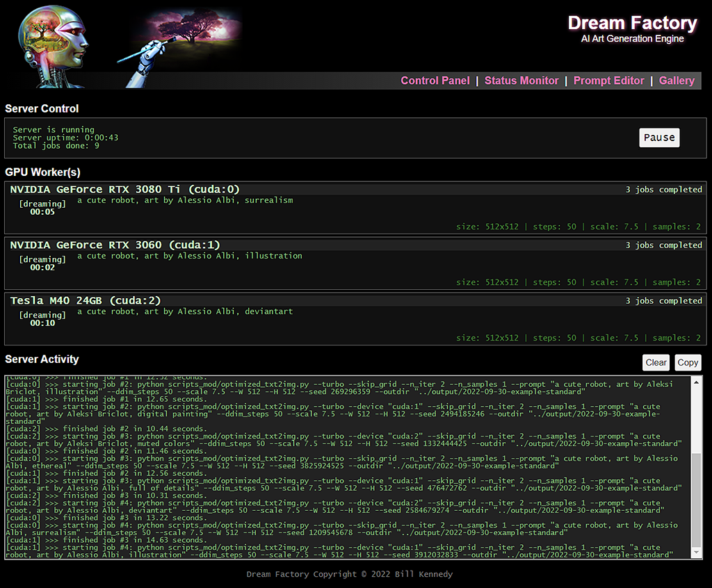Click the GPU Worker(s) heading

(42, 172)
